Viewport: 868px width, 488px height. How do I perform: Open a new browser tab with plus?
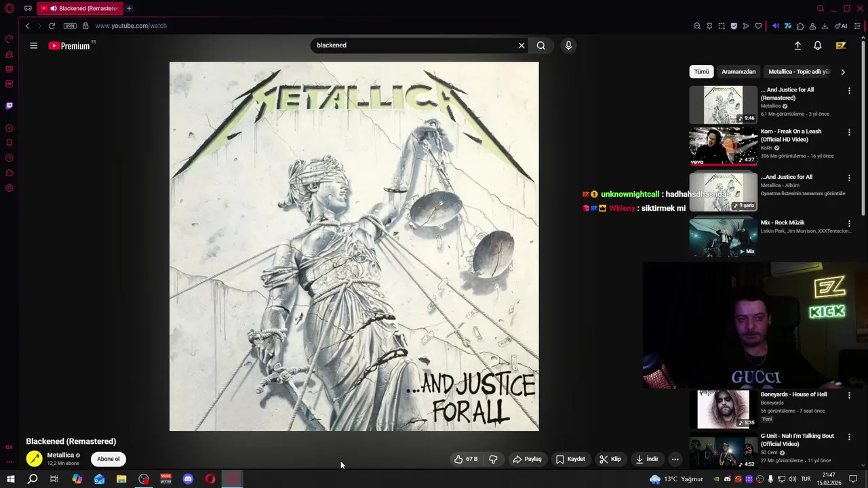coord(129,8)
